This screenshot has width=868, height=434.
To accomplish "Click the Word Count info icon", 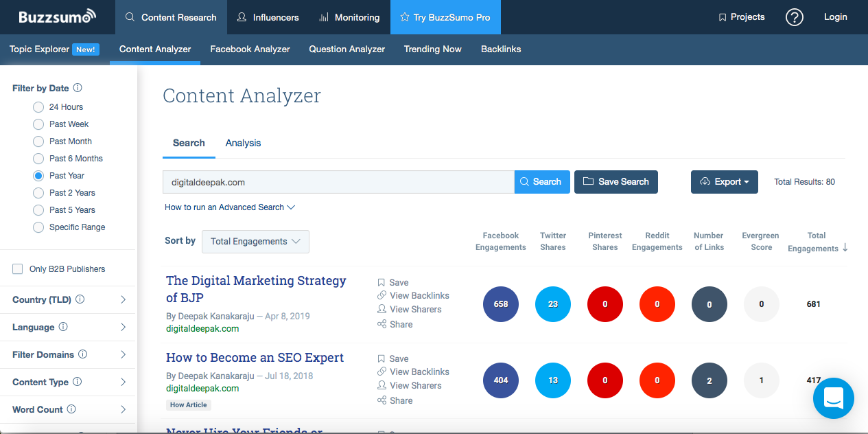I will click(x=71, y=409).
